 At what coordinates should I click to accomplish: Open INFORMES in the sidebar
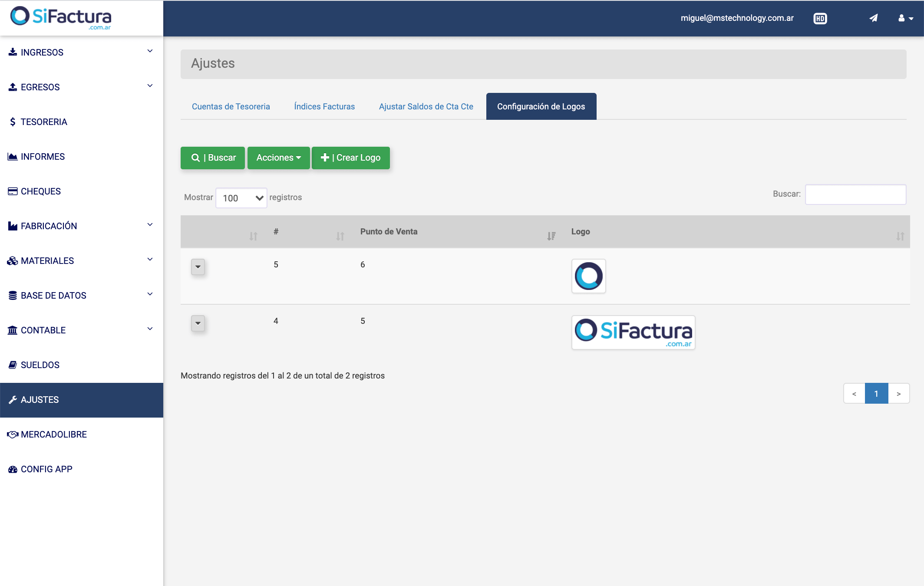[x=82, y=157]
